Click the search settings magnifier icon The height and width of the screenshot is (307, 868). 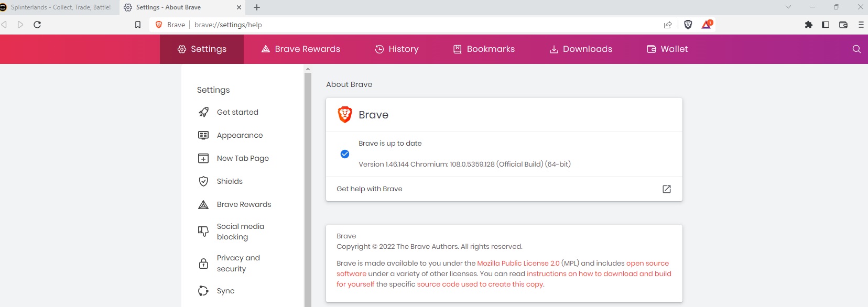pos(856,49)
